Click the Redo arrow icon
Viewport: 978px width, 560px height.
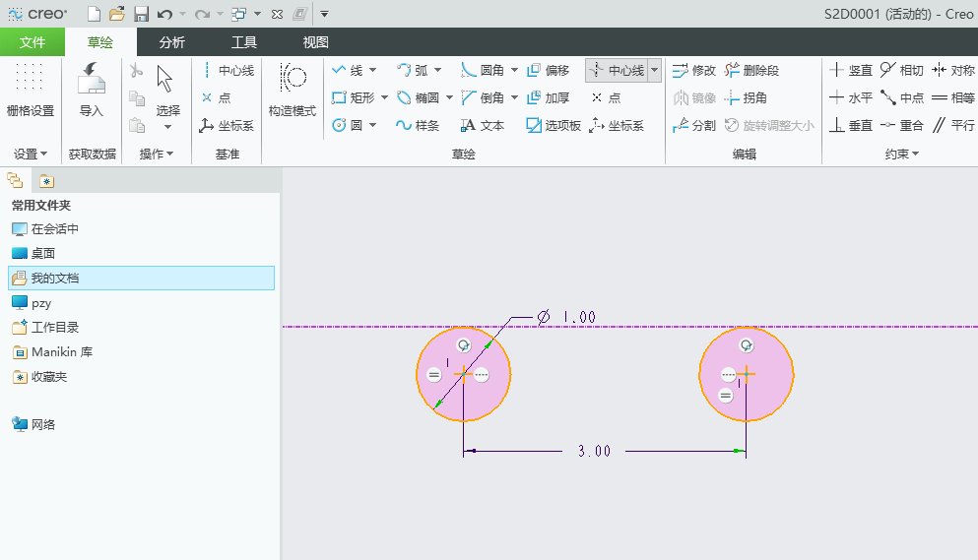(x=202, y=14)
